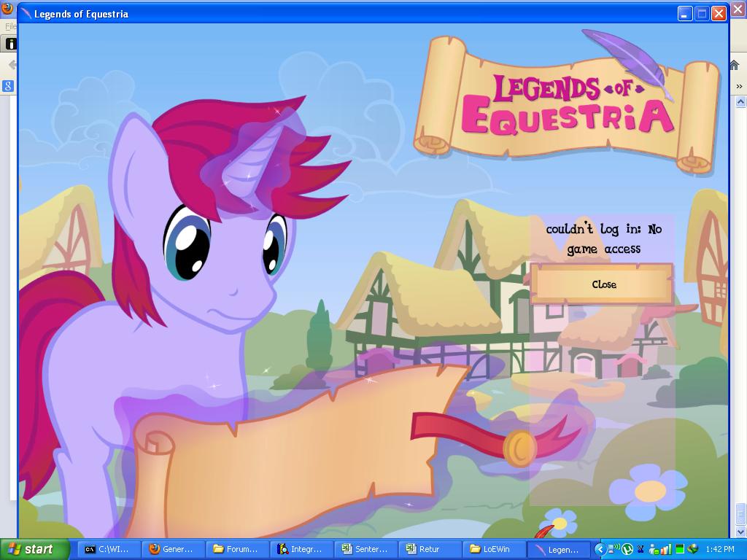This screenshot has width=747, height=560.
Task: Switch to the Integr... taskbar button
Action: [x=303, y=550]
